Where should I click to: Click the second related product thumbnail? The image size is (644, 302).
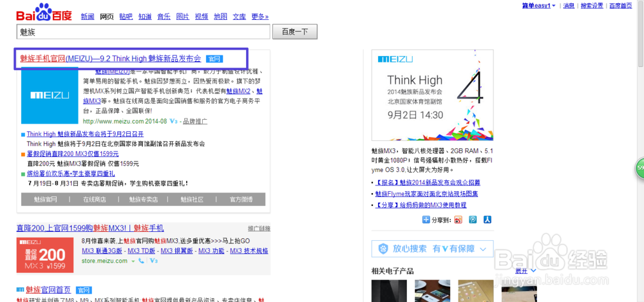[433, 291]
